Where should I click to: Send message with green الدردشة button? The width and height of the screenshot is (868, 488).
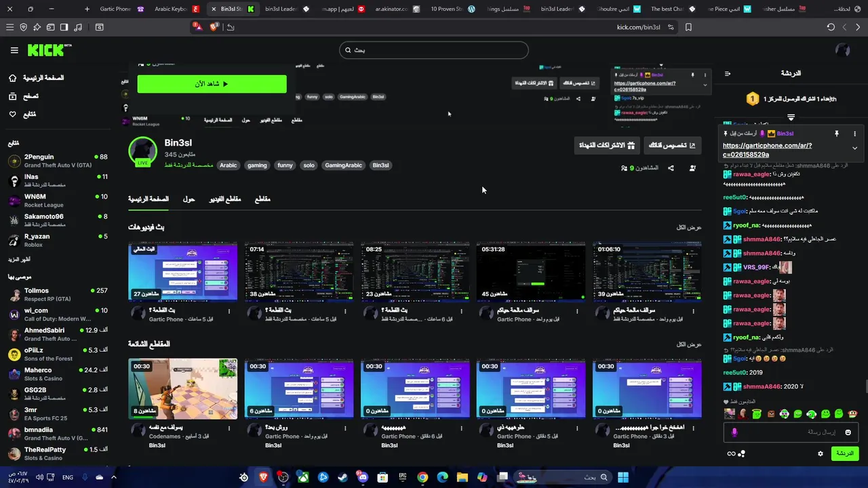pos(844,453)
